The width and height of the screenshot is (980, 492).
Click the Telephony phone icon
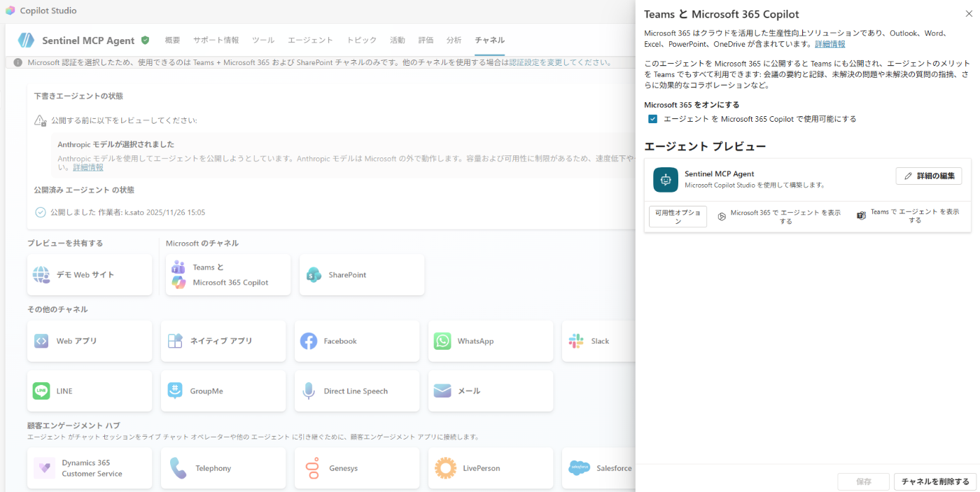point(178,468)
